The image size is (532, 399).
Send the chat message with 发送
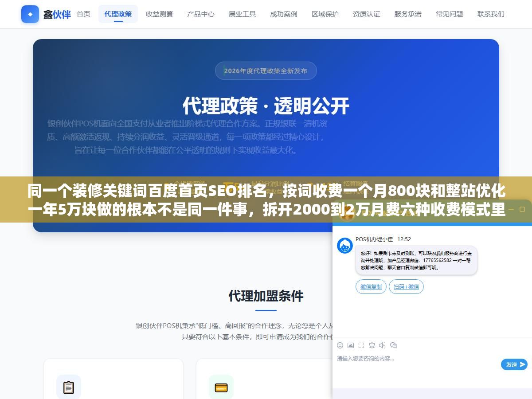click(514, 364)
